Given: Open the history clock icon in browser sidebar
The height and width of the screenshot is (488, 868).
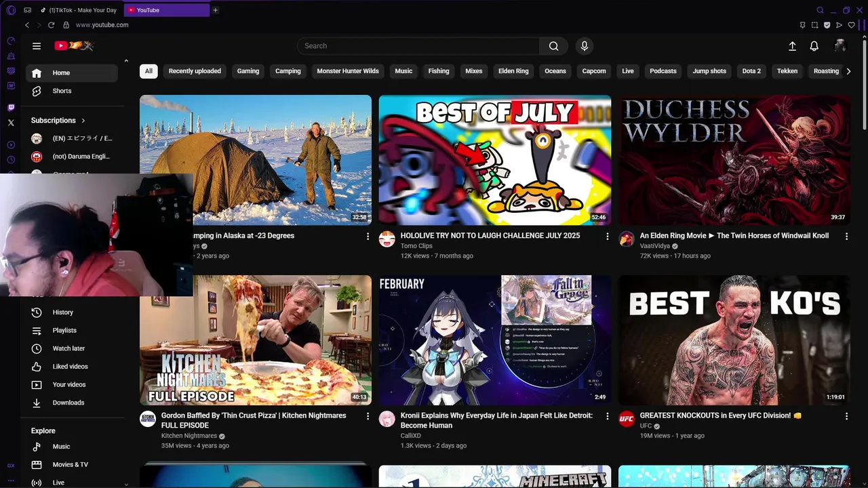Looking at the screenshot, I should click(11, 160).
